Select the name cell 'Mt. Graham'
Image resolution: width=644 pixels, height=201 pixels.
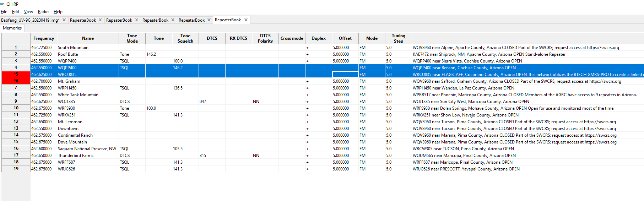pos(88,81)
